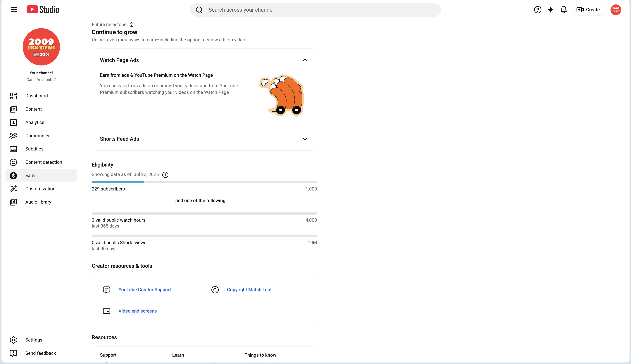Click the Subtitles icon in sidebar
Viewport: 631px width, 364px height.
13,149
